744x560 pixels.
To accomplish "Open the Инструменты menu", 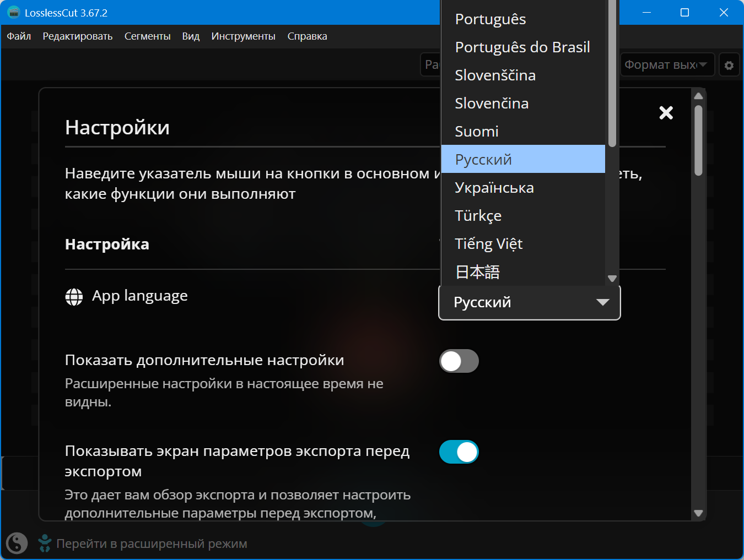I will pos(243,36).
